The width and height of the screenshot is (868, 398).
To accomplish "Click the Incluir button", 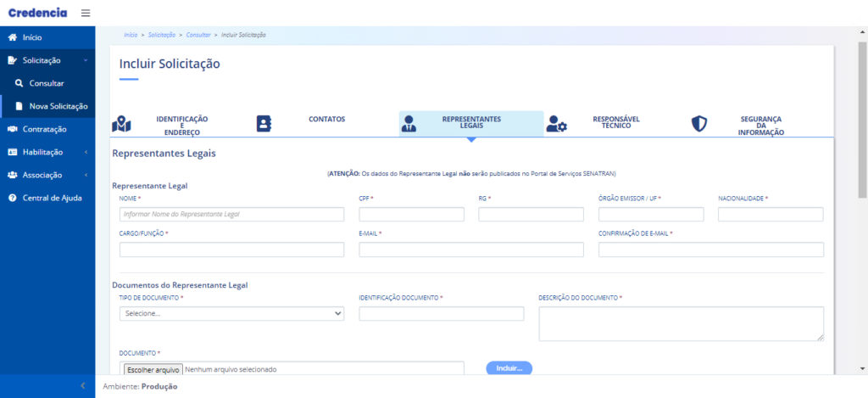I will 509,368.
